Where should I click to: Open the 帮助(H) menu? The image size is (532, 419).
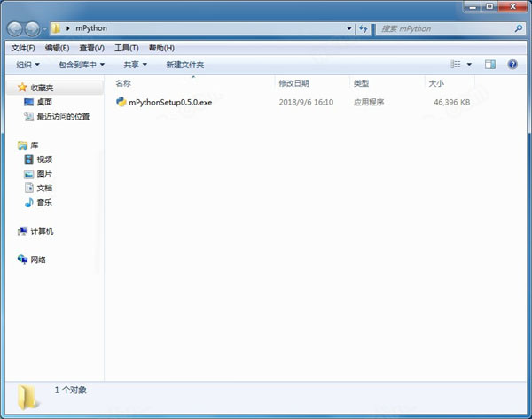click(x=161, y=48)
